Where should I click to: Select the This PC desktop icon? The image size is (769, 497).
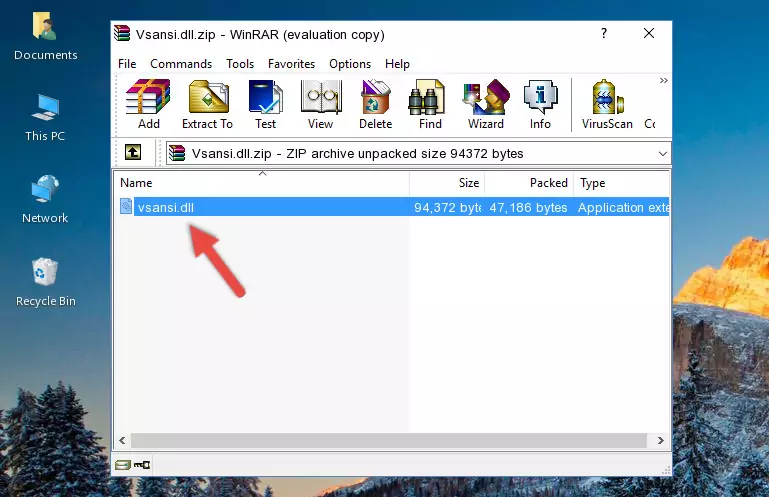(x=45, y=118)
